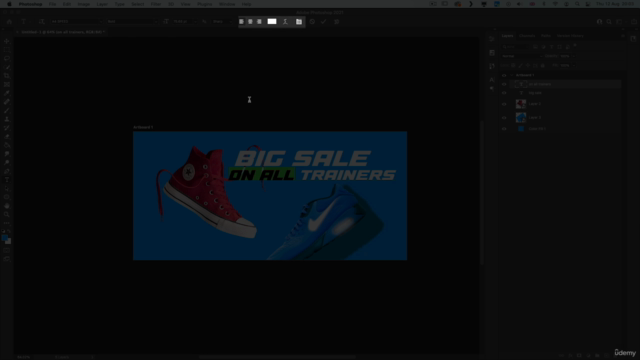The height and width of the screenshot is (360, 640).
Task: Right align the text
Action: click(x=259, y=22)
